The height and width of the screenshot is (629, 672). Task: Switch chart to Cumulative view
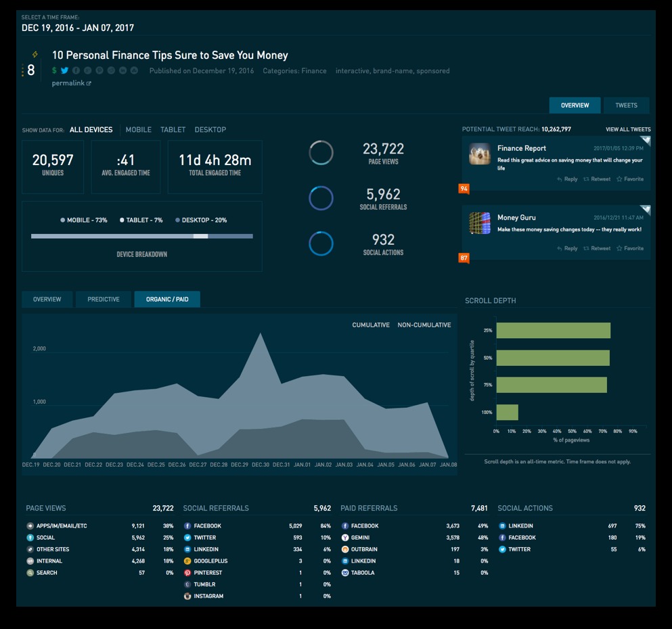[370, 325]
